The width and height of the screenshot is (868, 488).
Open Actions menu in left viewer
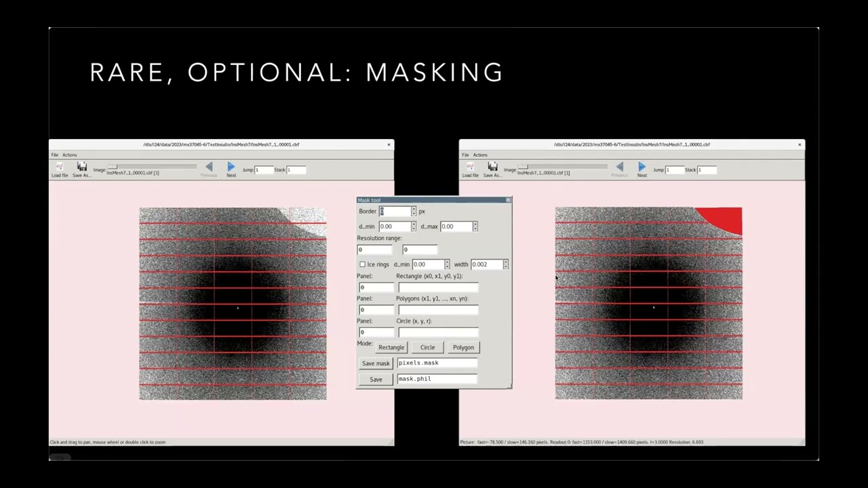click(x=70, y=155)
